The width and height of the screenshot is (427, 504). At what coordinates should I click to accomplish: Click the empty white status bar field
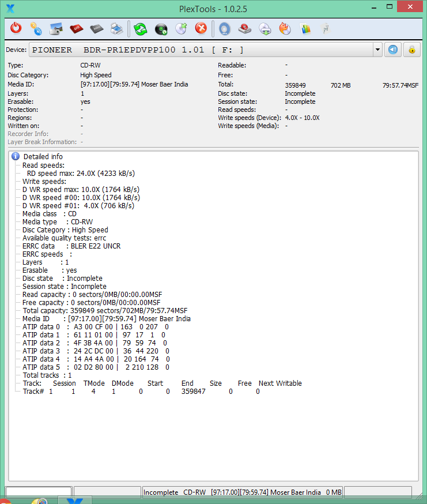tap(39, 492)
